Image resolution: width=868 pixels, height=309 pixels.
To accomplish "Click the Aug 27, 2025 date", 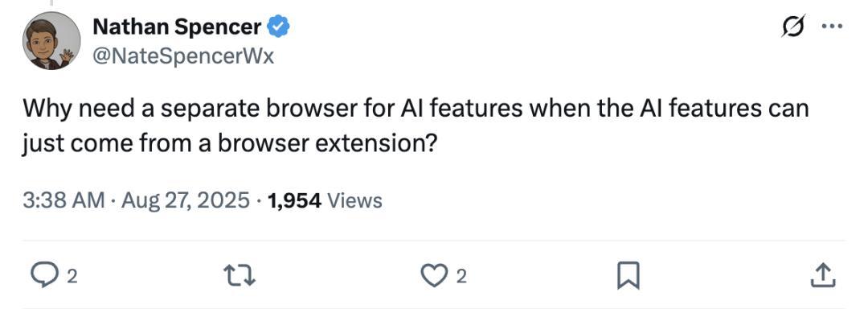I will (x=186, y=200).
